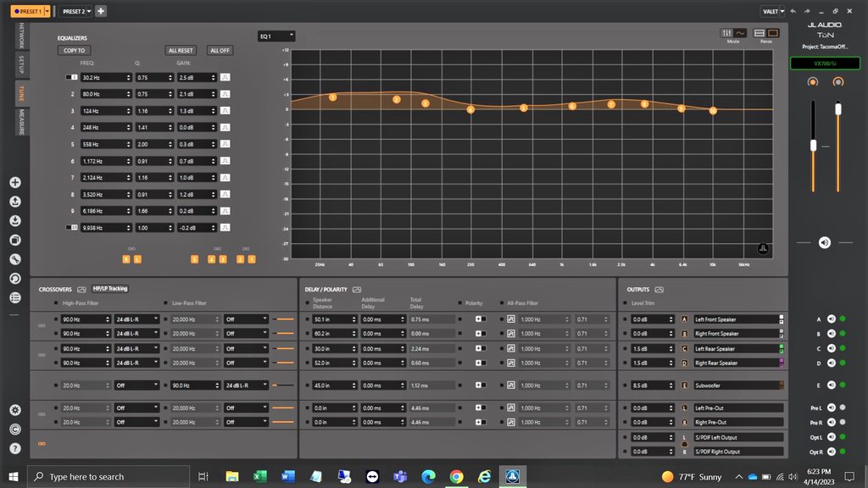Open the Crossovers graph view icon
This screenshot has width=868, height=488.
(81, 290)
